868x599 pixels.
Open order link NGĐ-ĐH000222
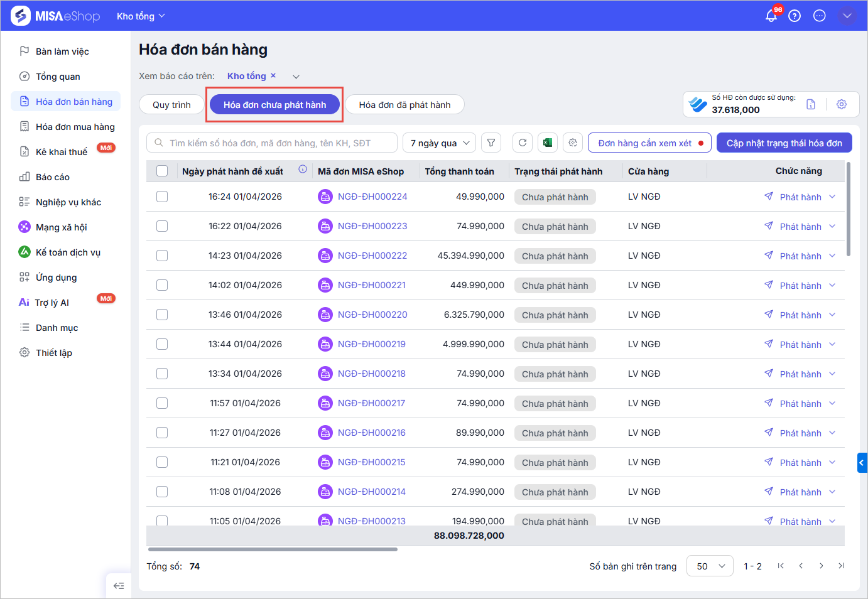372,256
